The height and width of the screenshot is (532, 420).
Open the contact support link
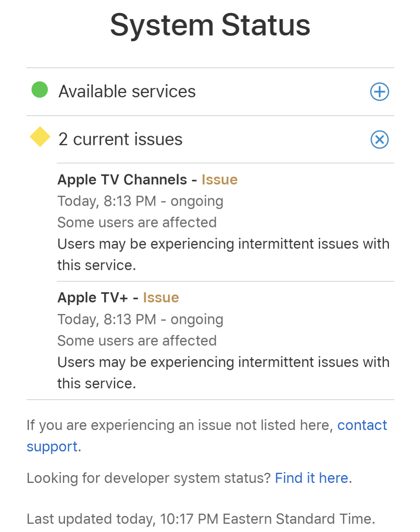point(362,425)
